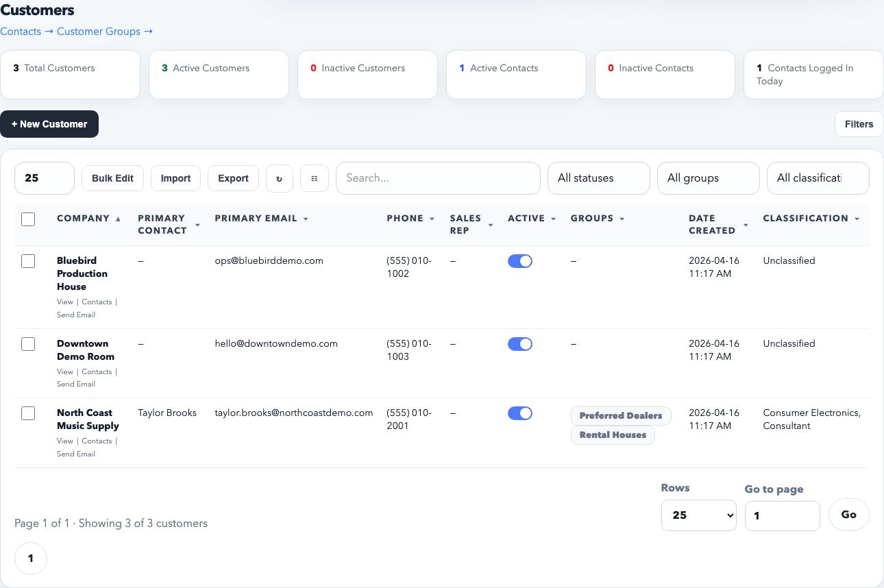Select page 1 pagination button
The height and width of the screenshot is (588, 884).
[x=31, y=559]
